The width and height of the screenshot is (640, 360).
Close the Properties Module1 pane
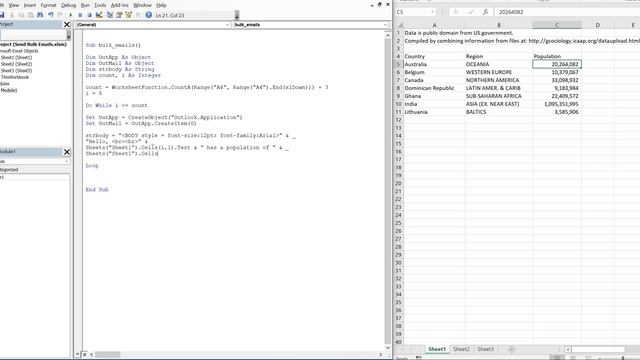point(67,152)
